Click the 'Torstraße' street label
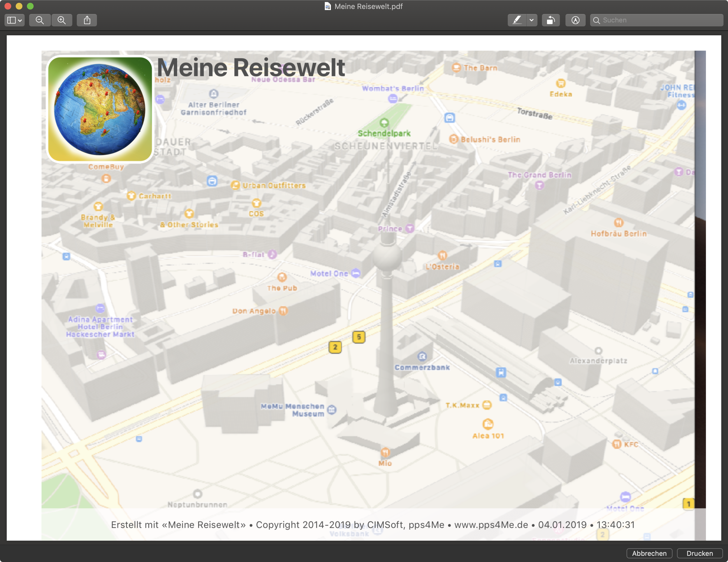The width and height of the screenshot is (728, 562). click(534, 113)
